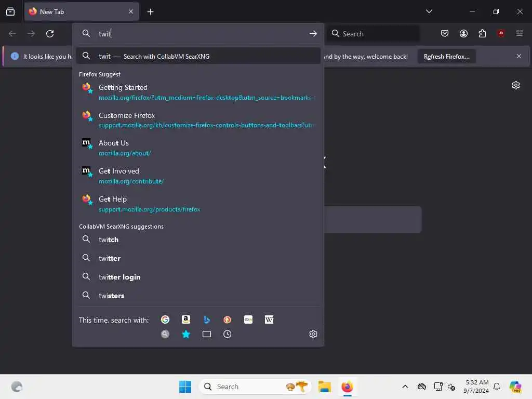The width and height of the screenshot is (532, 399).
Task: Open the Pocket save icon
Action: click(x=445, y=33)
